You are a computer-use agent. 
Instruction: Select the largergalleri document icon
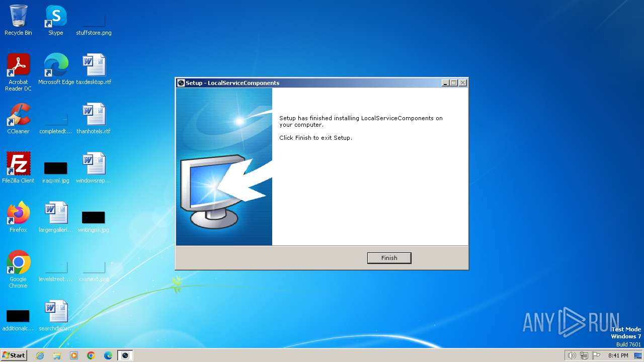click(x=55, y=217)
